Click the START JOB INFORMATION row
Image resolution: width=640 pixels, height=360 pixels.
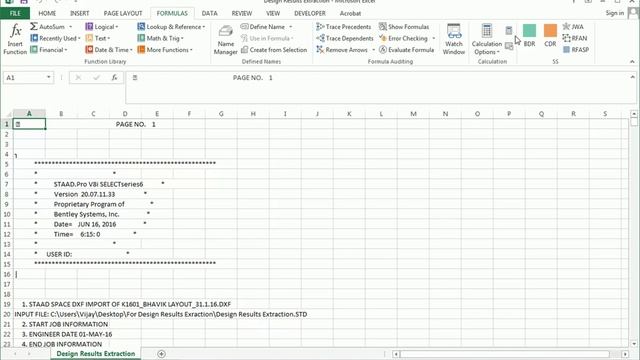[65, 324]
